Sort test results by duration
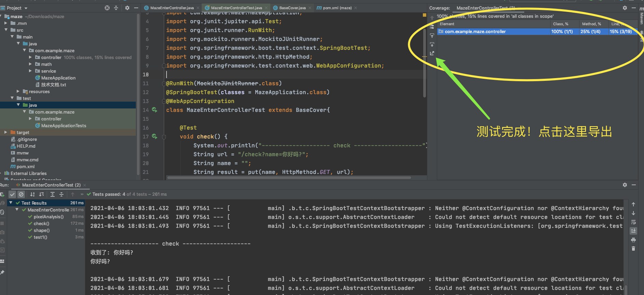Screen dimensions: 644x295 point(41,194)
